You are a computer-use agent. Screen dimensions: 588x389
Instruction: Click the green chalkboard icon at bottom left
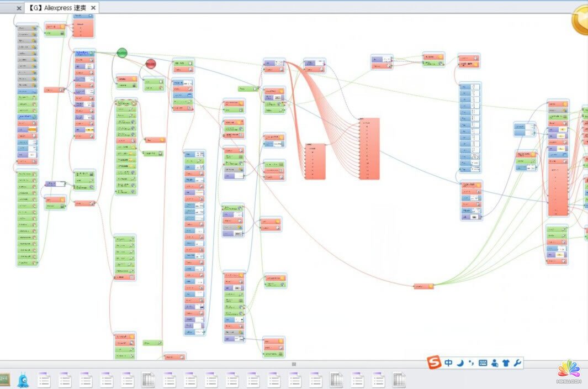(4, 379)
